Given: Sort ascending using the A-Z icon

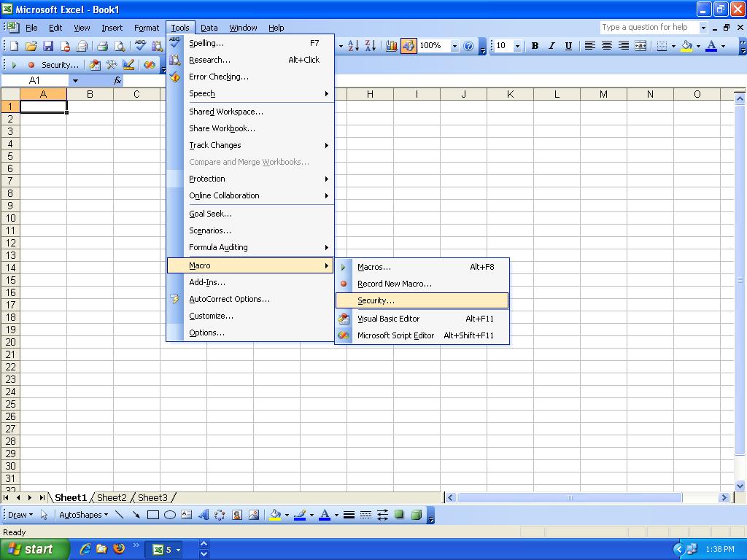Looking at the screenshot, I should point(353,46).
